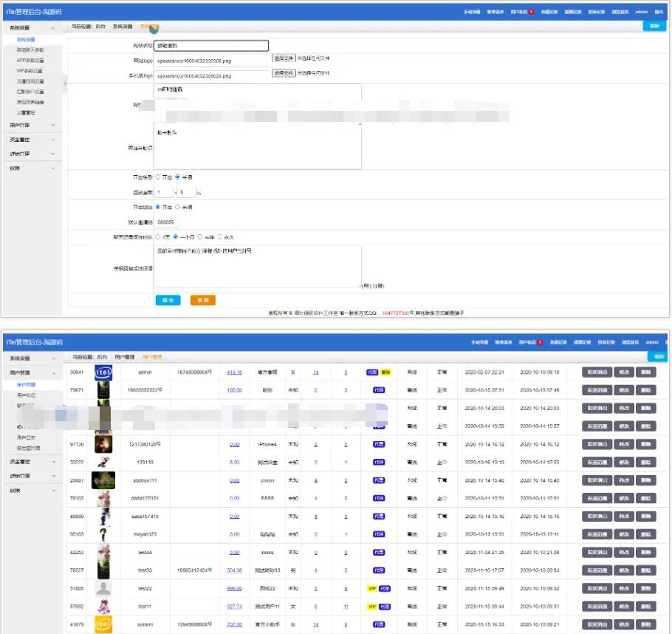This screenshot has width=672, height=634.
Task: Click the system user's orange iTel avatar
Action: click(x=103, y=624)
